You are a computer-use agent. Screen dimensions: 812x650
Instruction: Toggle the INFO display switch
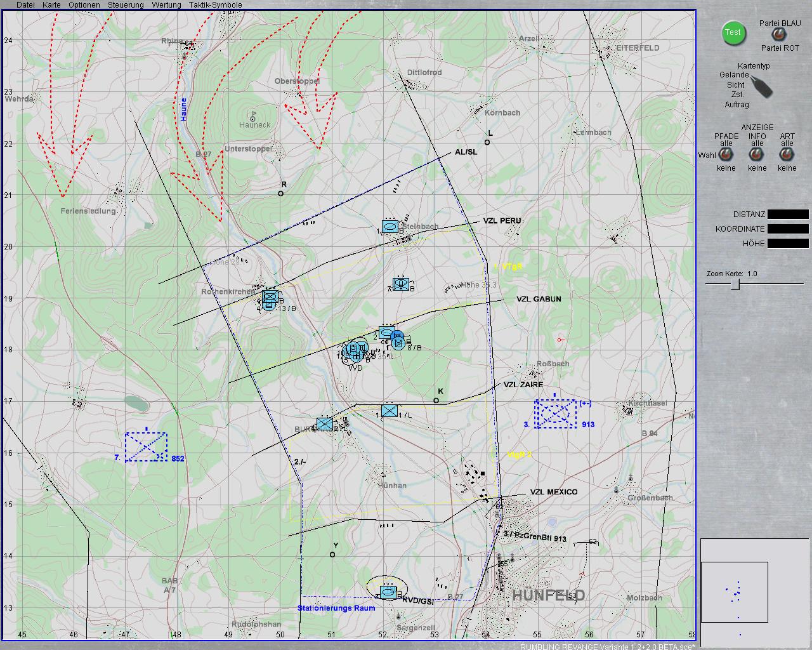(x=756, y=156)
